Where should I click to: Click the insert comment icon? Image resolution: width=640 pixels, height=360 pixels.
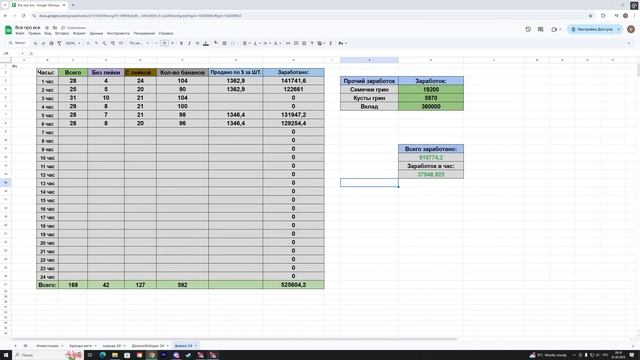[x=296, y=43]
